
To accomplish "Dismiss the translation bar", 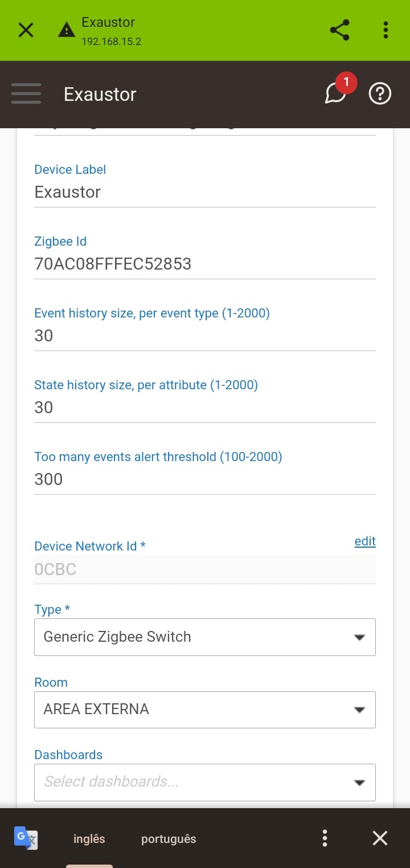I will point(380,838).
